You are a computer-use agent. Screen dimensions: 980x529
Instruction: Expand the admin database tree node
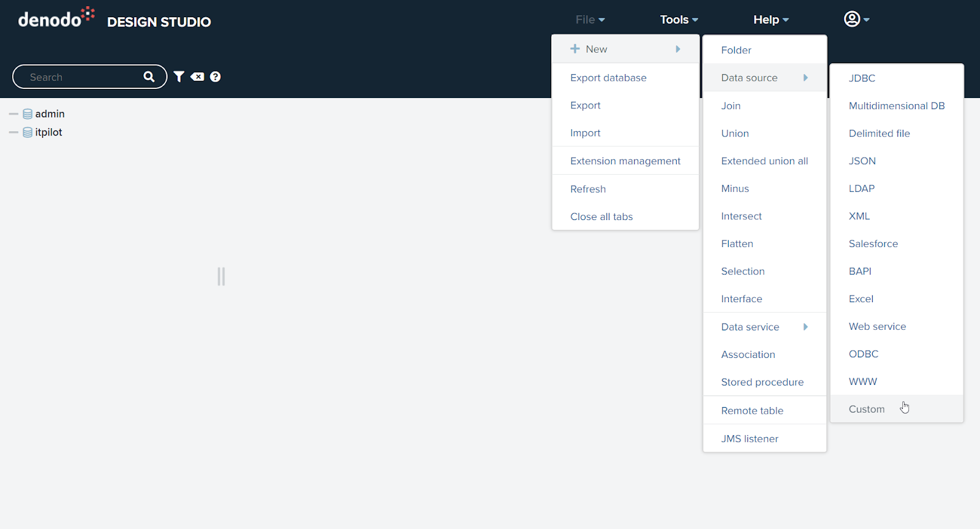[x=13, y=114]
